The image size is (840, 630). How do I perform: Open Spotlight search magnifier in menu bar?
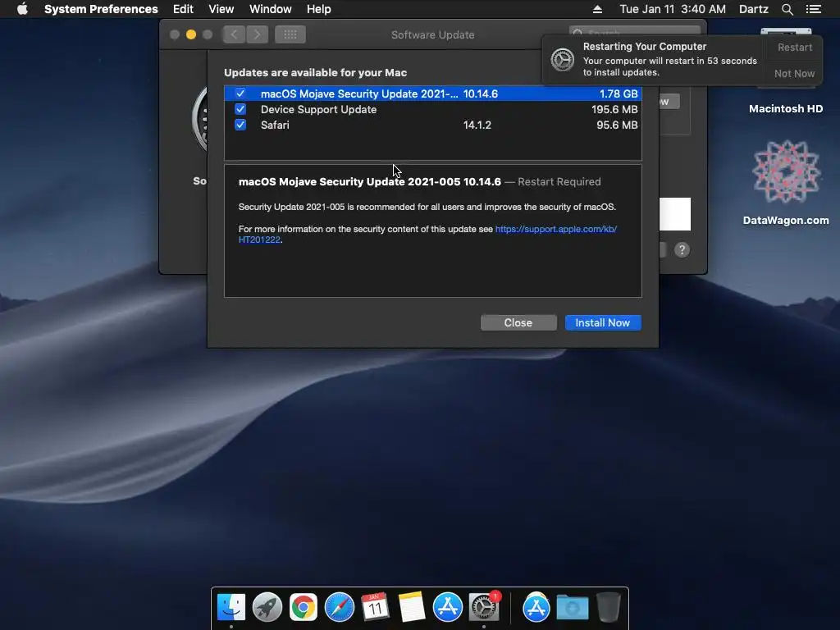tap(787, 9)
